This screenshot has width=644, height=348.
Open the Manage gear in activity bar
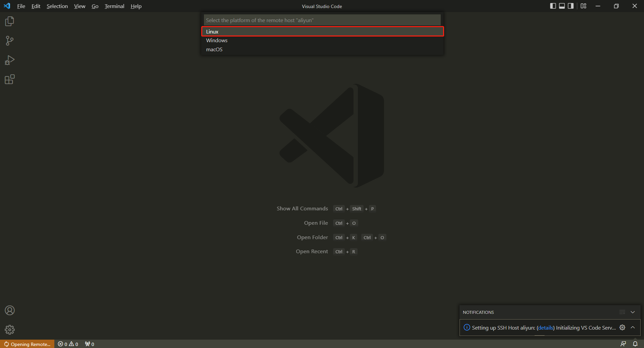10,330
